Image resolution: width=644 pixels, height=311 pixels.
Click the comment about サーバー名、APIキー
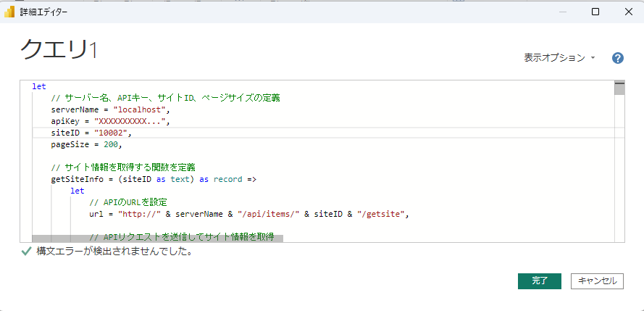[x=165, y=98]
